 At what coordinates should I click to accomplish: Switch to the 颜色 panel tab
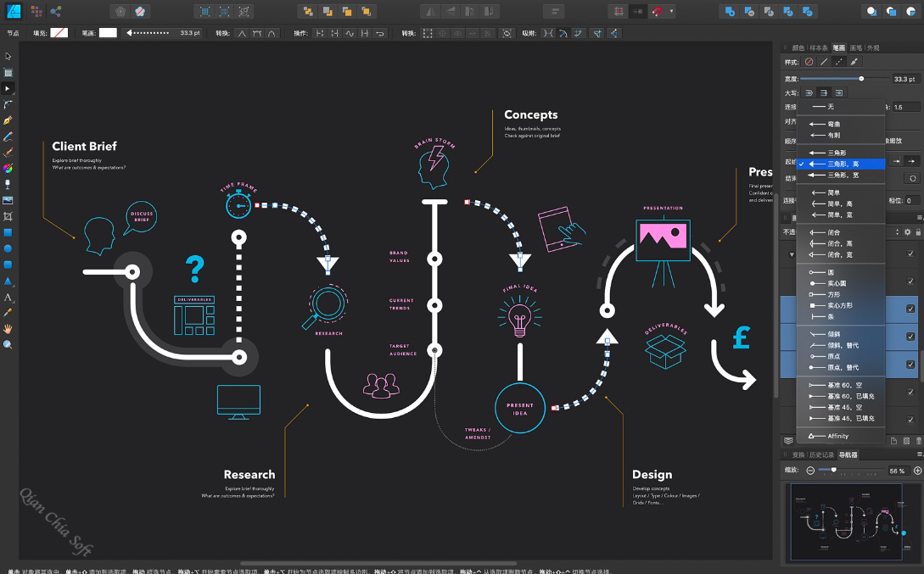pos(798,48)
